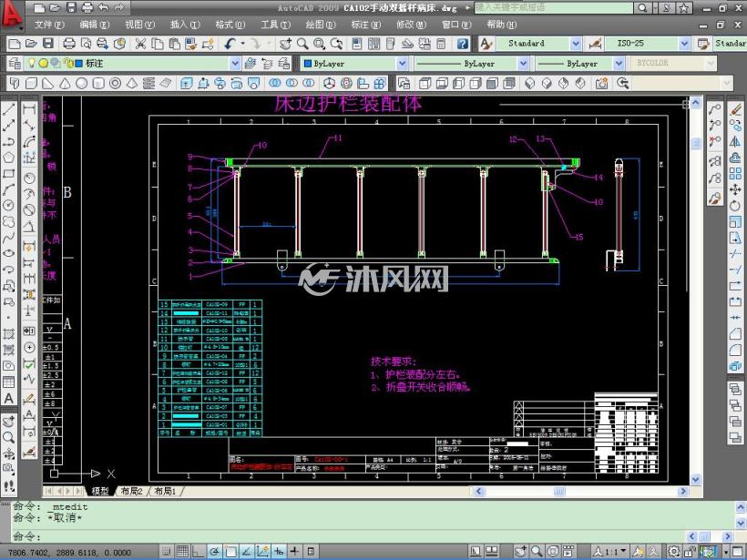The height and width of the screenshot is (560, 747).
Task: Click the keyword search box in title bar
Action: [554, 7]
